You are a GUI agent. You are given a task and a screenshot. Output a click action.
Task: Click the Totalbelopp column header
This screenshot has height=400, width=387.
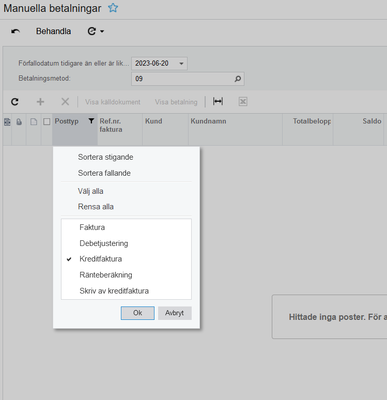point(308,129)
